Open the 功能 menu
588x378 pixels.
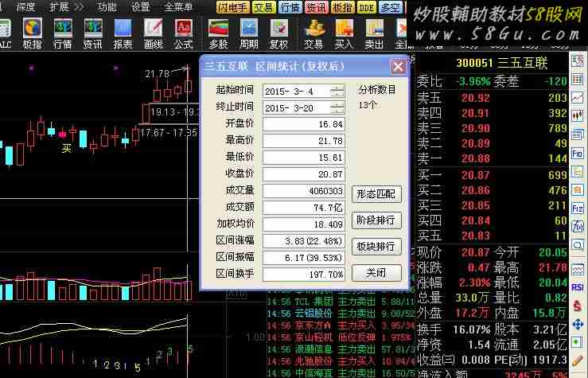(x=107, y=6)
